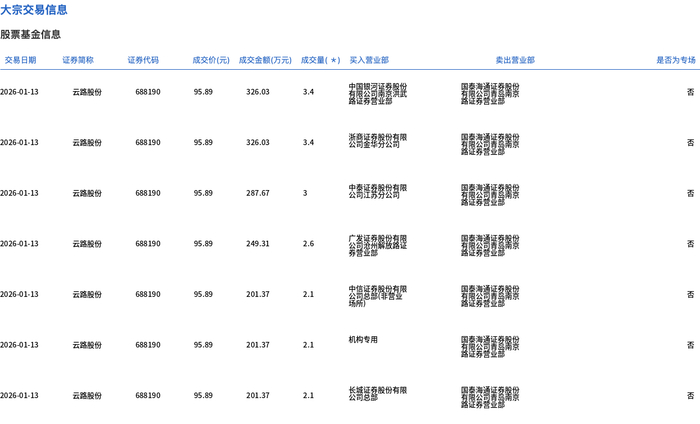The image size is (700, 424).
Task: Select 云路股份 name in 广发证券 row
Action: (87, 244)
